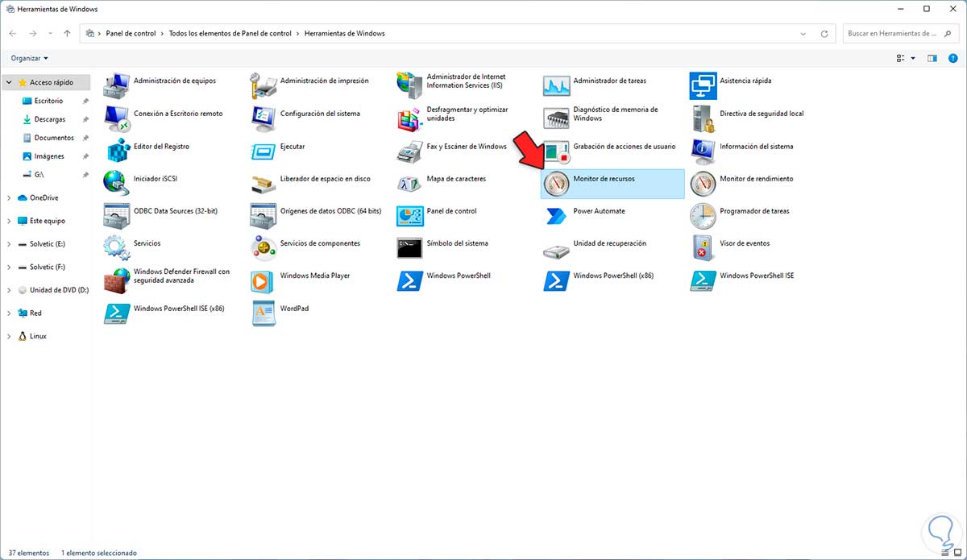Open the Organizar dropdown menu
The image size is (967, 560).
30,58
